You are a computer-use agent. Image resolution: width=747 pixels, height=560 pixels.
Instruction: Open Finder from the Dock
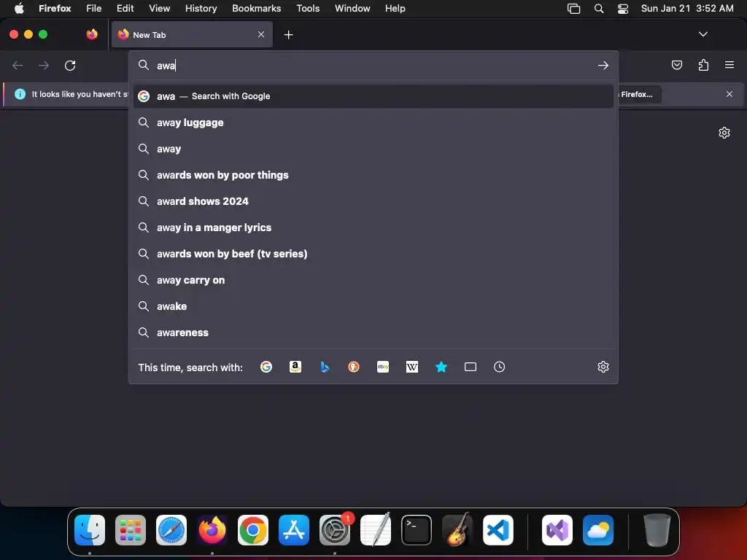(90, 530)
